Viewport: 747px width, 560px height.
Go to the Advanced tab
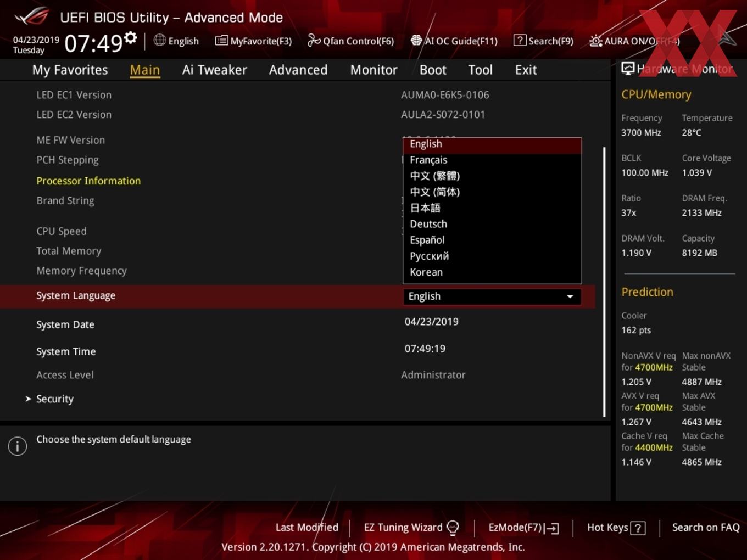coord(298,70)
